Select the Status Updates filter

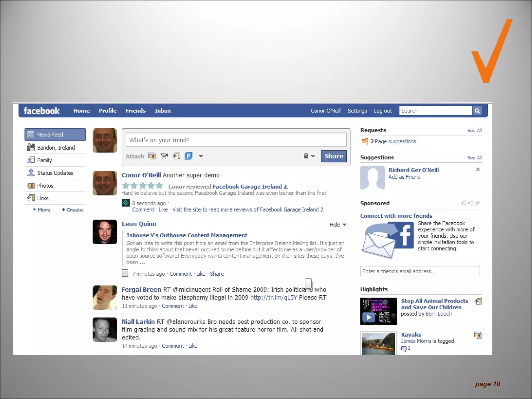pos(55,173)
